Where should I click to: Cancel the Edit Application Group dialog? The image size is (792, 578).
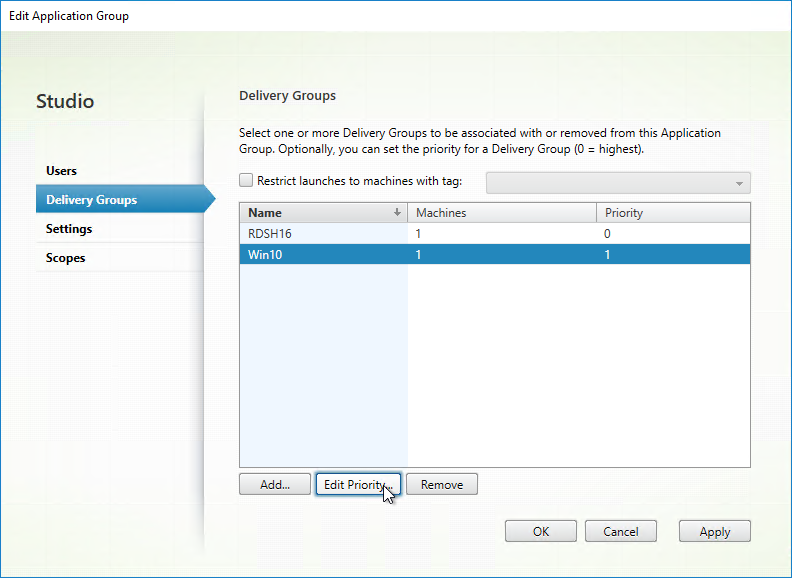[x=621, y=531]
